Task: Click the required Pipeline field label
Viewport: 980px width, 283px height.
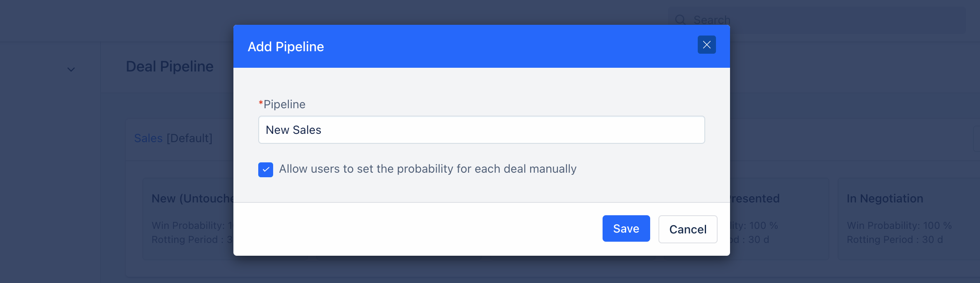Action: (x=282, y=104)
